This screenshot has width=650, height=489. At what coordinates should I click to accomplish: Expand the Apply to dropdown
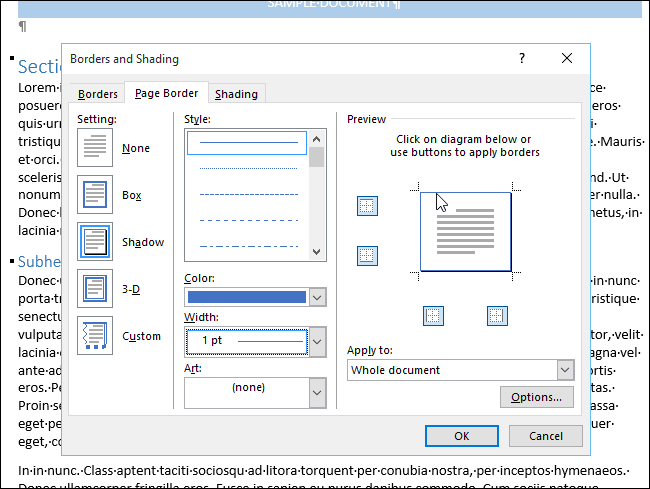pyautogui.click(x=565, y=370)
